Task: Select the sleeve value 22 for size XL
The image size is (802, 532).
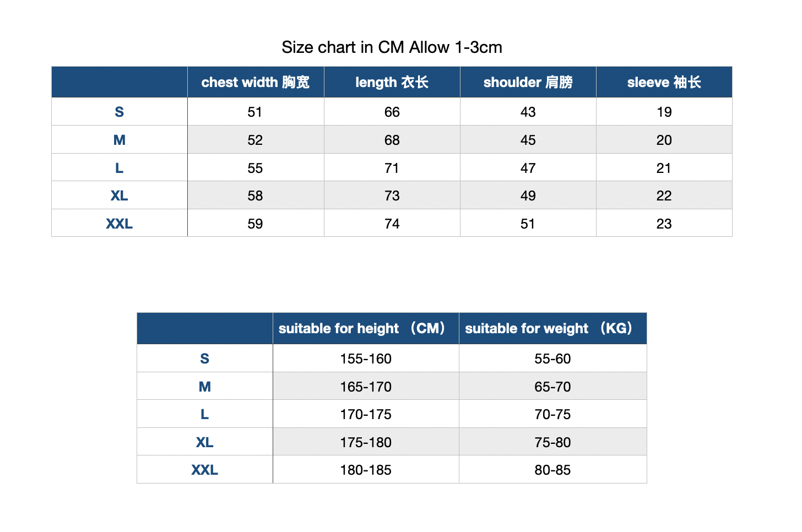Action: (x=664, y=196)
